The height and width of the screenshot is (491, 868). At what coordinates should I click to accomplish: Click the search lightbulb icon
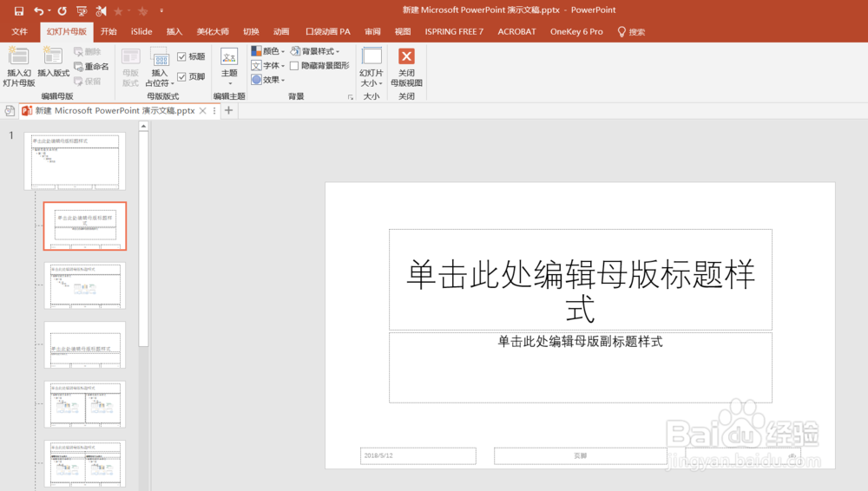621,32
